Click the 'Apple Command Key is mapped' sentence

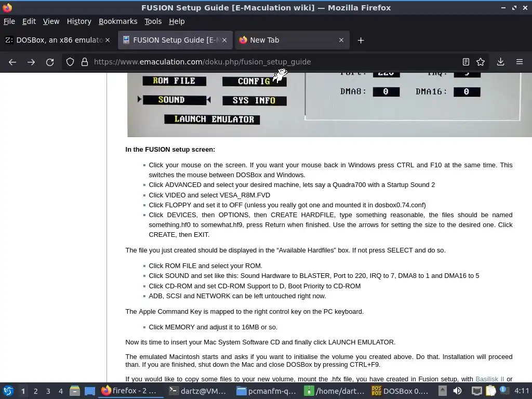244,312
